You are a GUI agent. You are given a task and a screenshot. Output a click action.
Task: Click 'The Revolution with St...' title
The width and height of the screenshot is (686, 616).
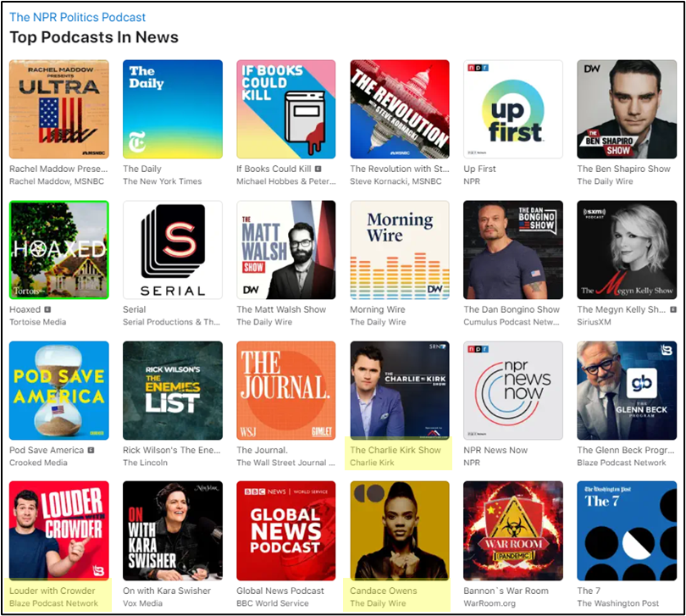click(x=400, y=169)
